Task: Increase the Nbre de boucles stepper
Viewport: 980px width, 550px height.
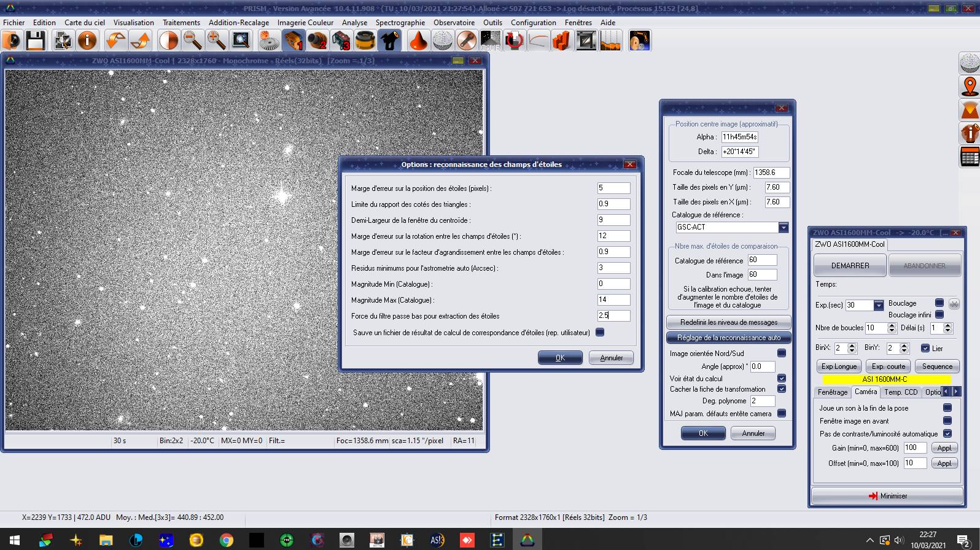Action: tap(892, 325)
